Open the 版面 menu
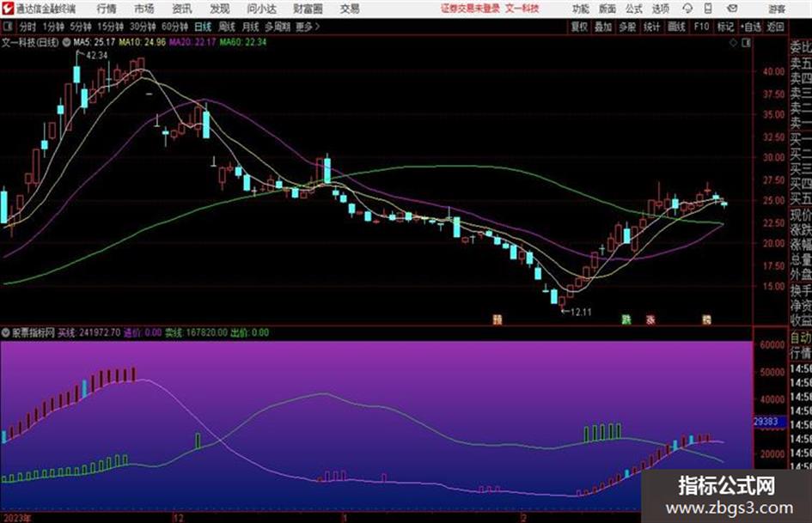 (x=607, y=9)
